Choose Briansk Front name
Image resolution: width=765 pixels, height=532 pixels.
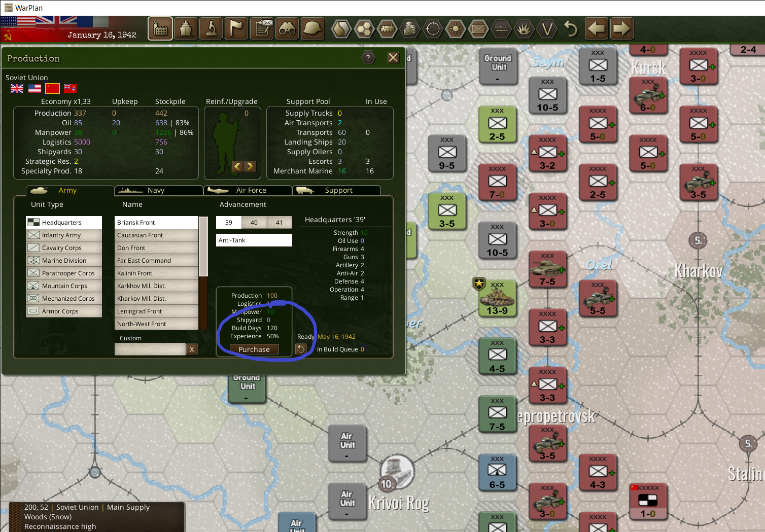point(156,222)
